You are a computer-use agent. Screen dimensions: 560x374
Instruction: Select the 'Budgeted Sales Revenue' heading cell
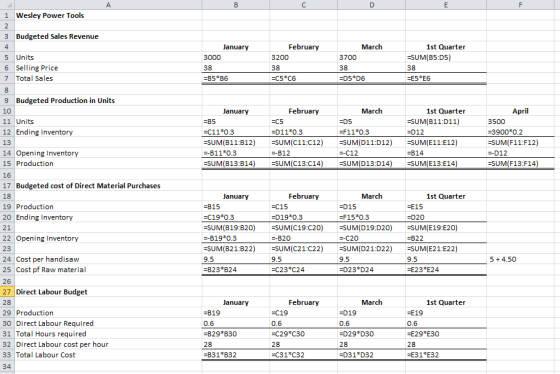point(108,36)
